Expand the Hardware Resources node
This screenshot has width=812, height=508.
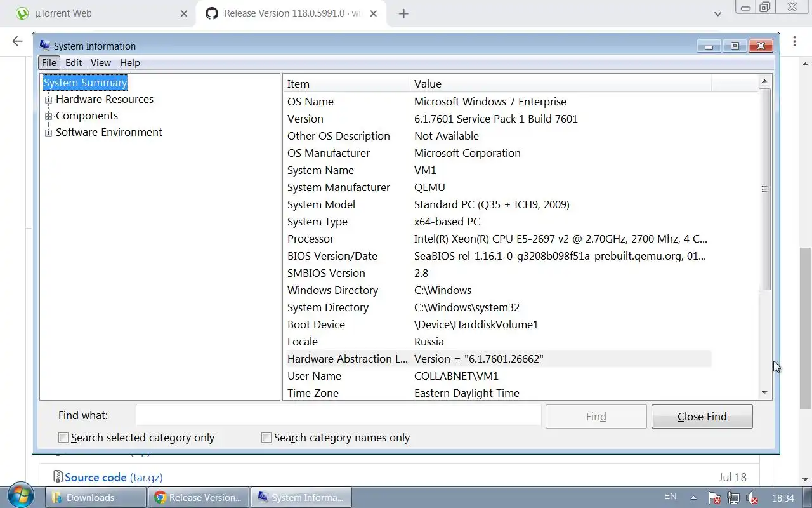coord(48,100)
